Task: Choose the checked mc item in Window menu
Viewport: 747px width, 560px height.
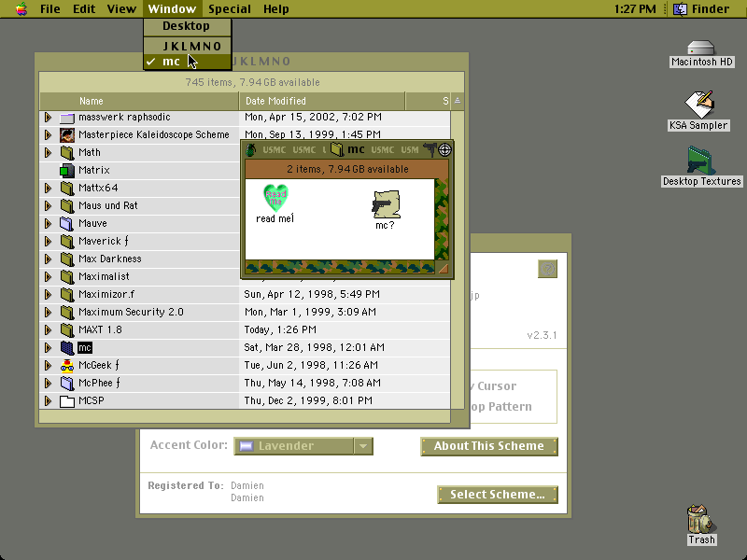Action: [x=188, y=62]
